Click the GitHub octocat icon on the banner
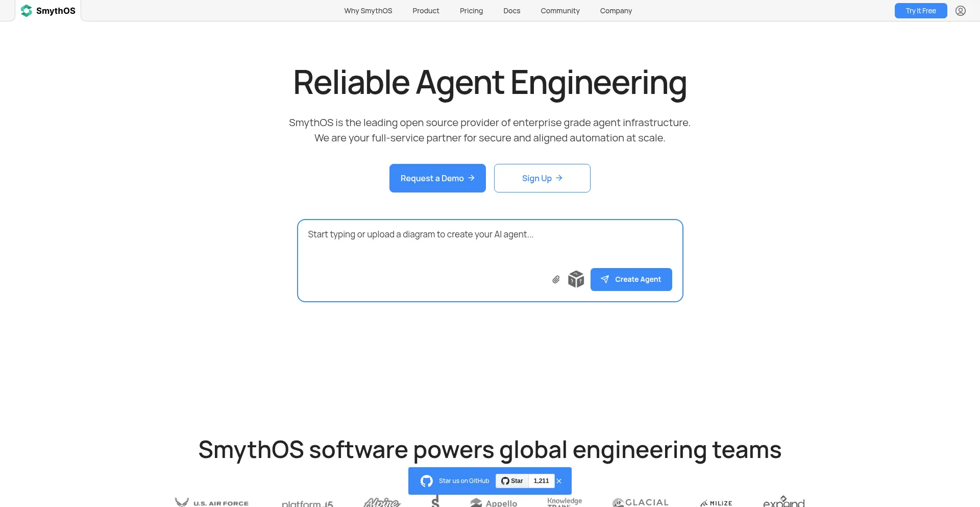980x507 pixels. (x=427, y=480)
